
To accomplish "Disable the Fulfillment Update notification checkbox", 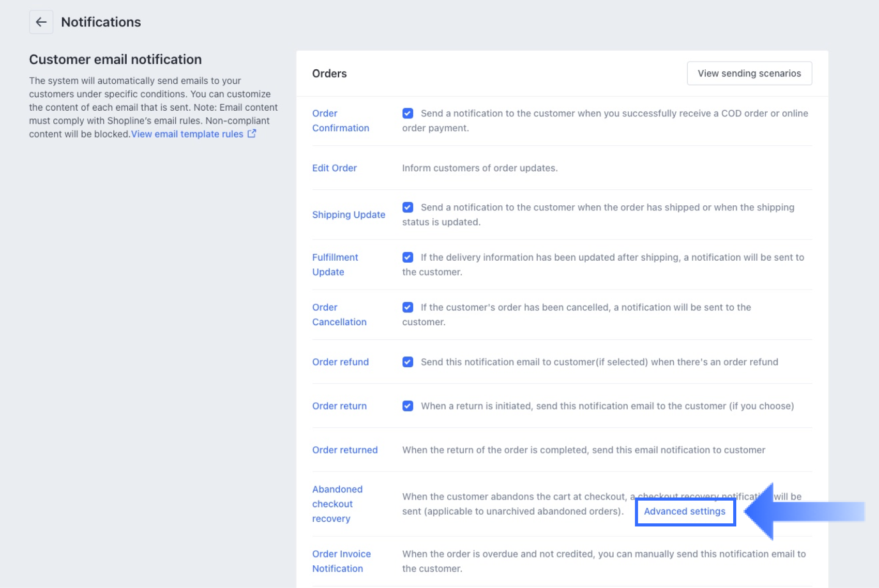I will (x=408, y=257).
